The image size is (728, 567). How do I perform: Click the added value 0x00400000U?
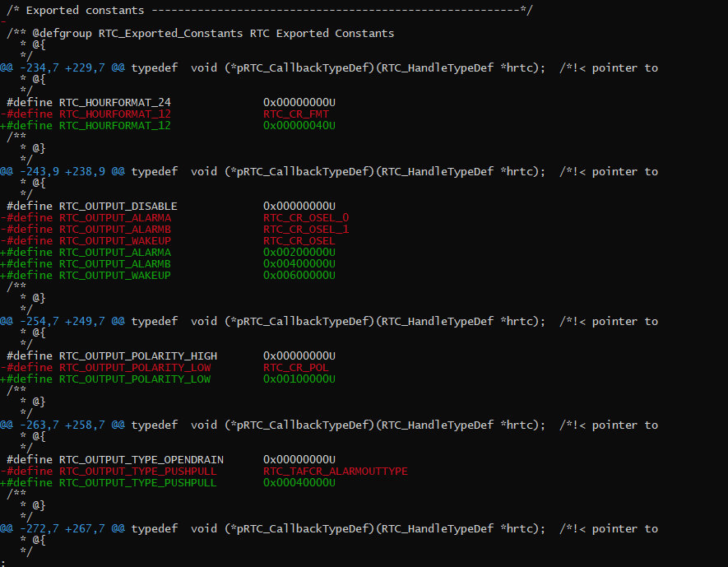[x=299, y=264]
